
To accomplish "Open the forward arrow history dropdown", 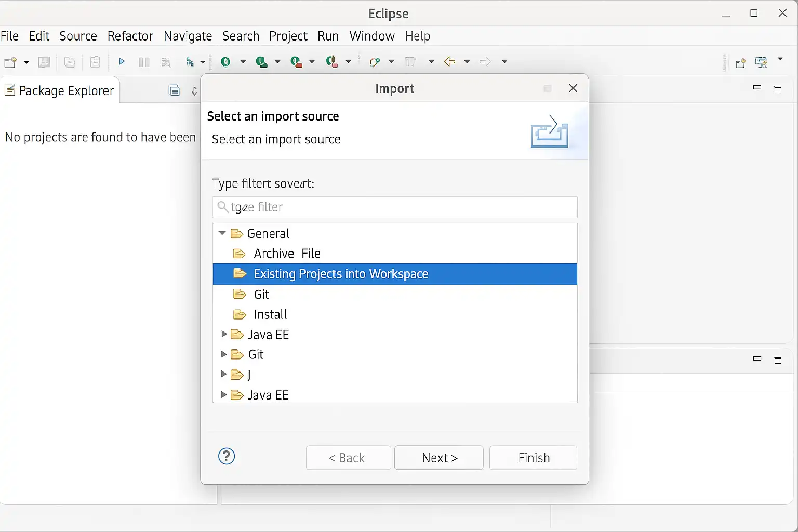I will [504, 62].
